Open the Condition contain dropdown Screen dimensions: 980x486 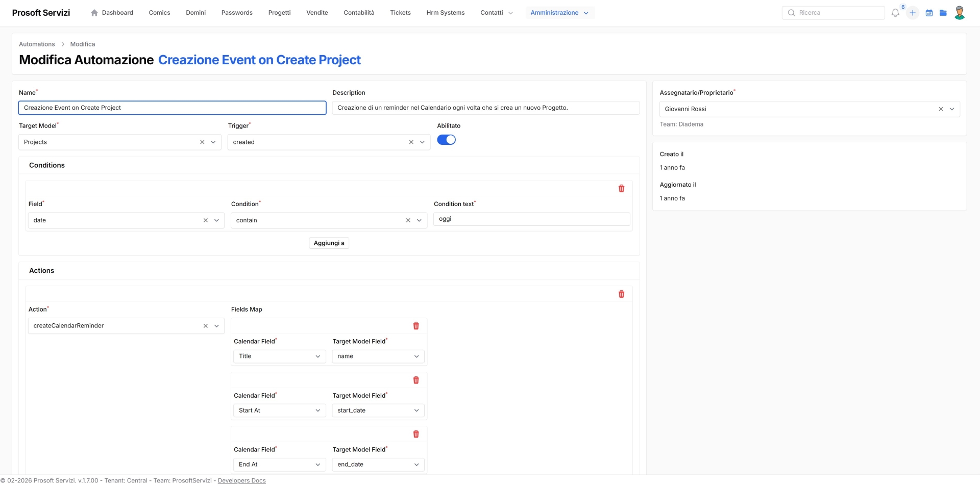coord(419,220)
